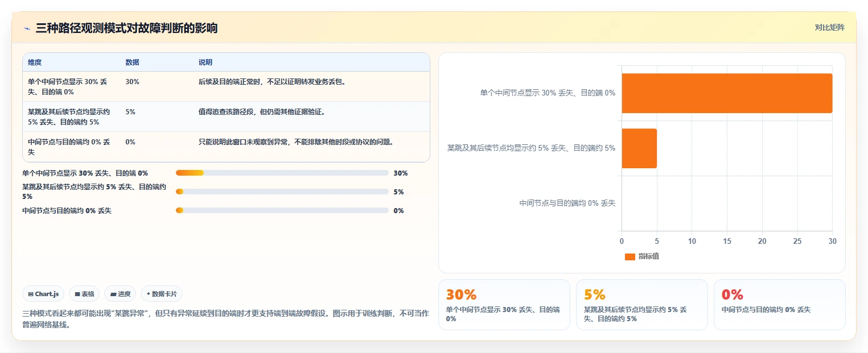
Task: Click the orange 指标值 legend swatch
Action: (630, 257)
